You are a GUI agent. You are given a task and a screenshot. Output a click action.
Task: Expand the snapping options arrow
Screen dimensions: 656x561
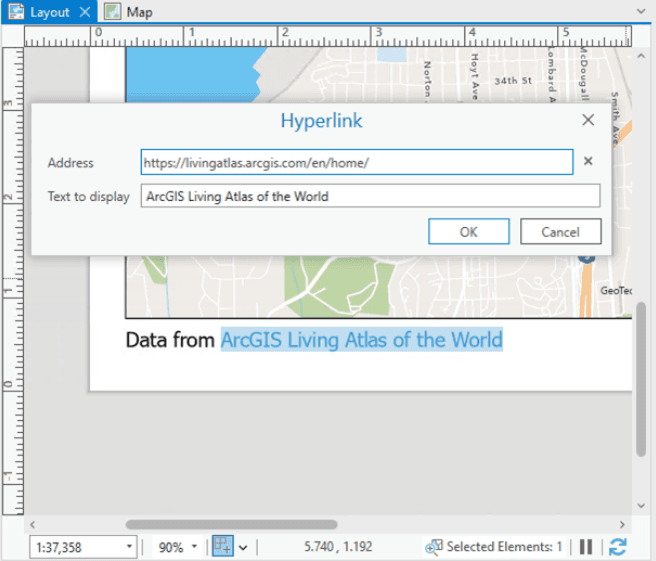pos(243,547)
